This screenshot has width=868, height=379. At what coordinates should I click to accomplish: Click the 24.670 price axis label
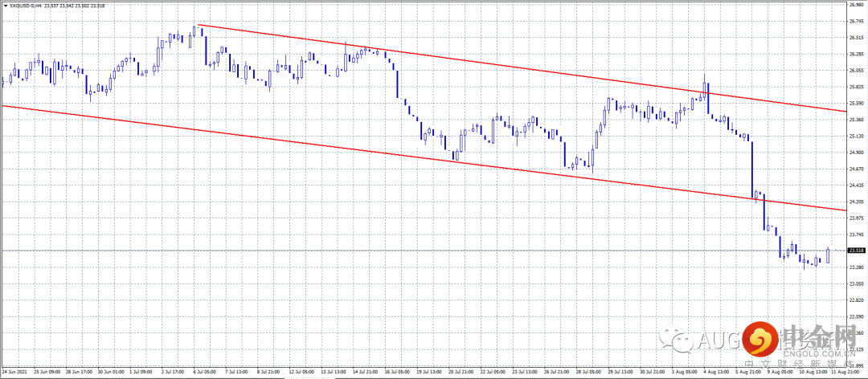(857, 169)
